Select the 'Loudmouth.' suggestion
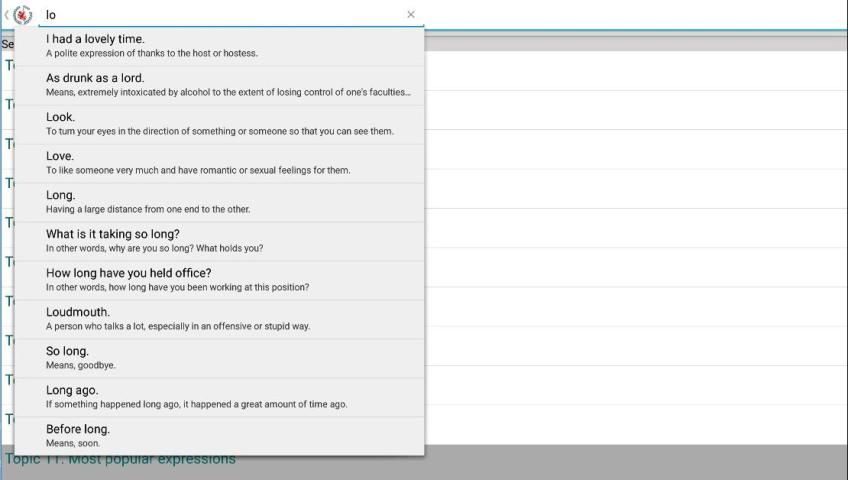Image resolution: width=848 pixels, height=480 pixels. click(x=78, y=312)
